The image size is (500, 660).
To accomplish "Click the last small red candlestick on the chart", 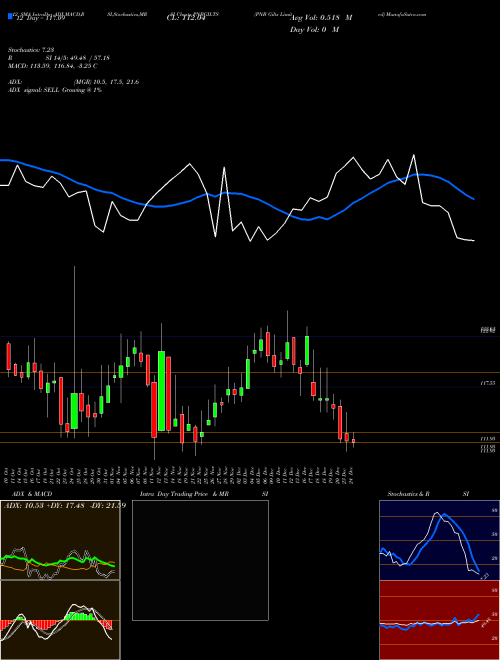I will (354, 441).
